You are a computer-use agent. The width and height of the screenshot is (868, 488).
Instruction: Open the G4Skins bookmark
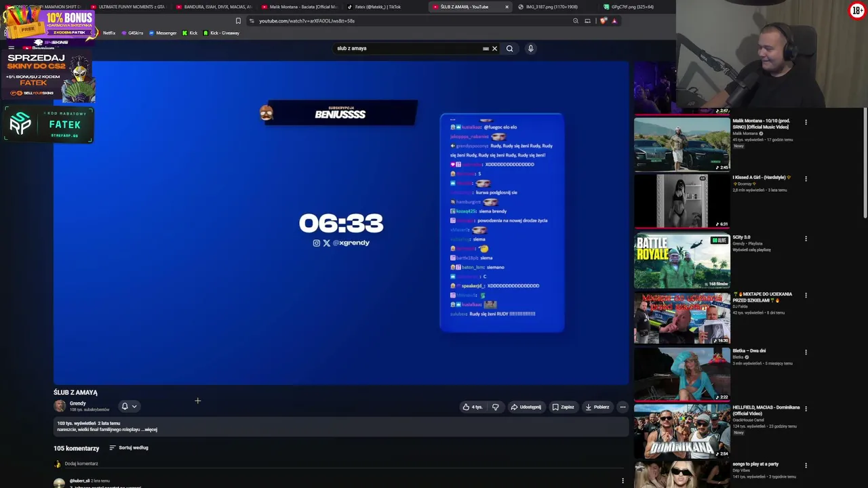click(x=132, y=33)
